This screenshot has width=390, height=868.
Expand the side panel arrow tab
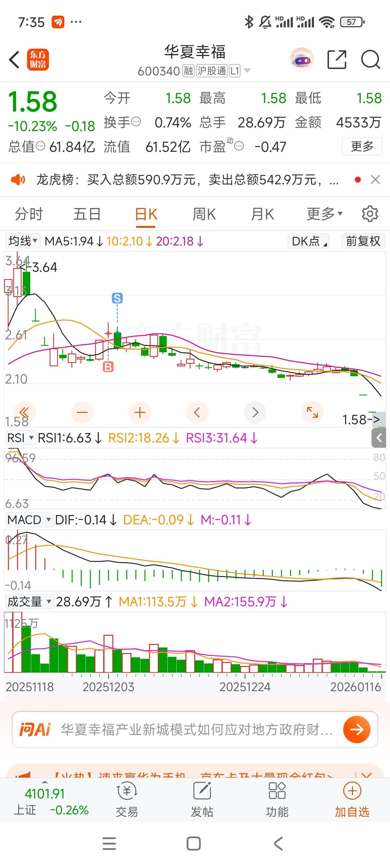(x=379, y=438)
